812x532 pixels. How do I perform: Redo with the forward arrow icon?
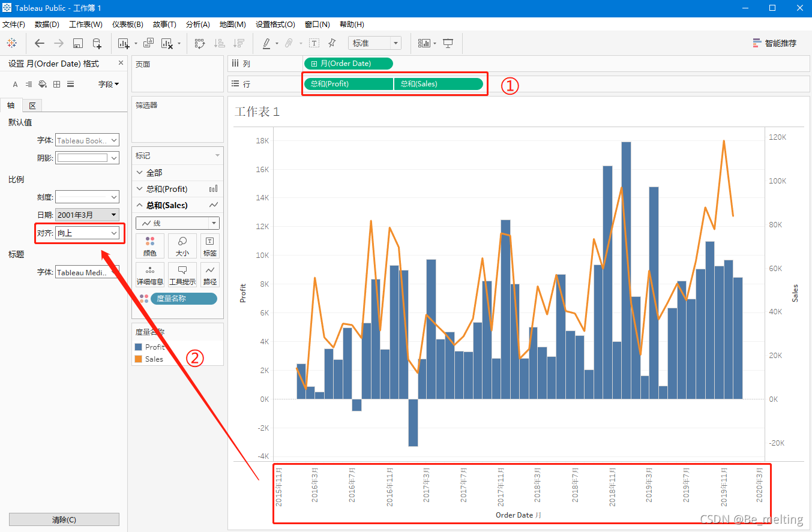[x=59, y=43]
